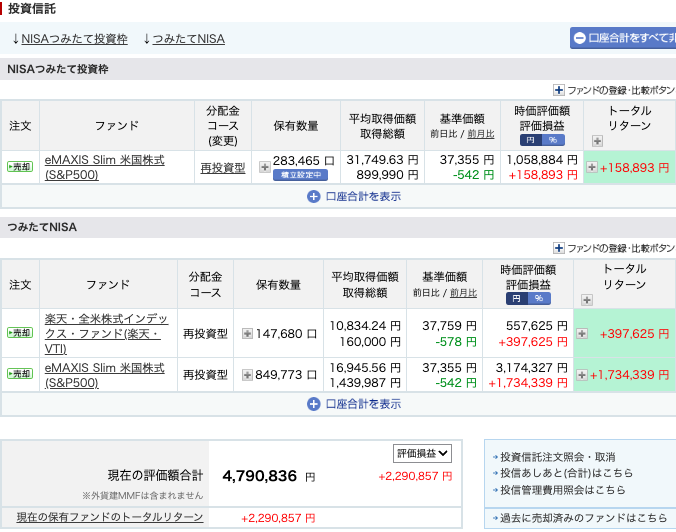Open the 評価損益 dropdown near total valuation
Image resolution: width=676 pixels, height=532 pixels.
click(x=423, y=453)
